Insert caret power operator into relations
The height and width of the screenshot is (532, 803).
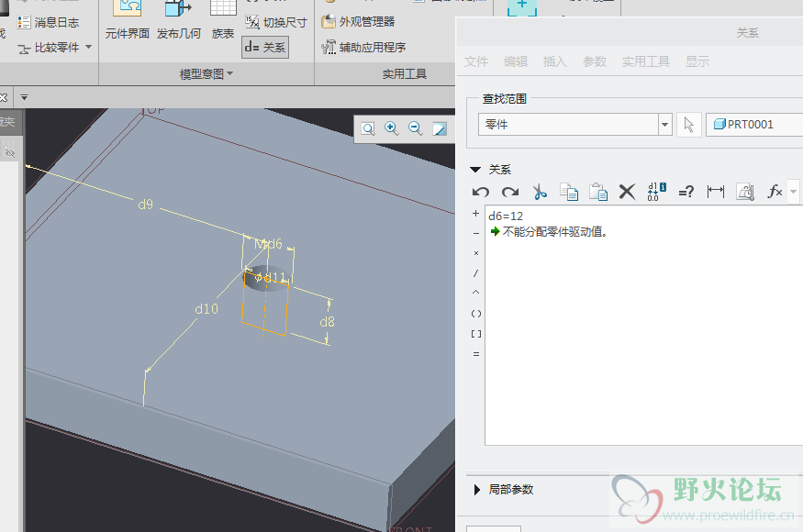tap(475, 293)
